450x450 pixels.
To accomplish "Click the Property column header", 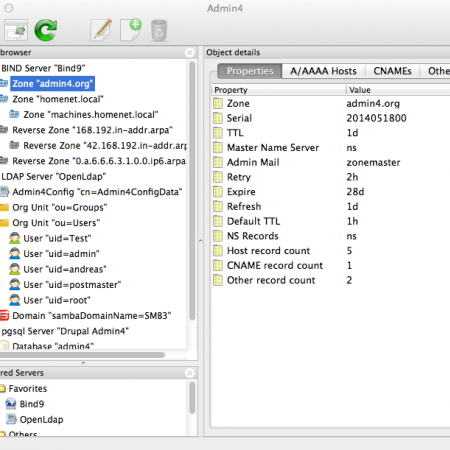I will coord(279,90).
